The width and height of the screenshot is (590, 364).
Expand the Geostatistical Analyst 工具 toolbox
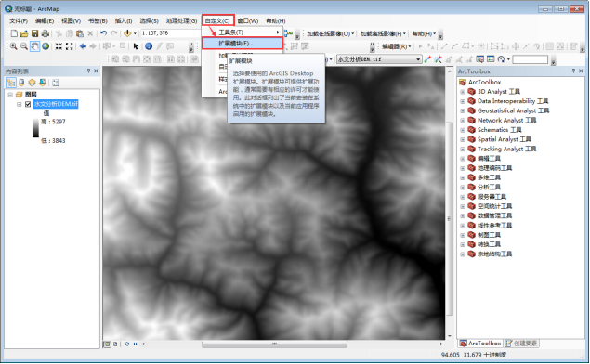[463, 110]
